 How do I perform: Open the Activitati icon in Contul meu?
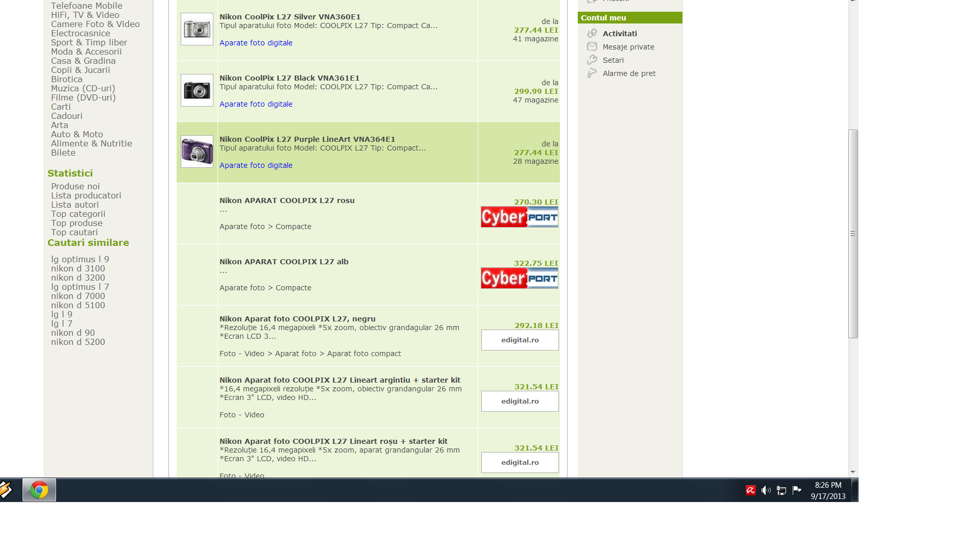pos(592,34)
